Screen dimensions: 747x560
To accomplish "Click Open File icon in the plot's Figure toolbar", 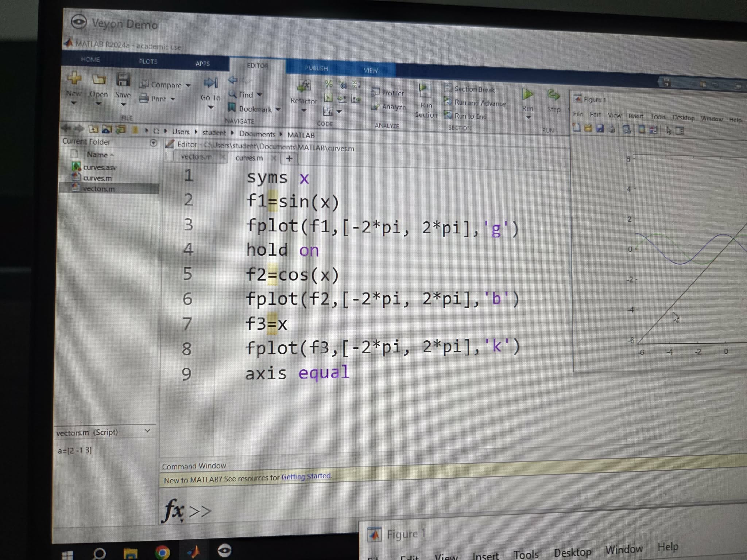I will (588, 128).
